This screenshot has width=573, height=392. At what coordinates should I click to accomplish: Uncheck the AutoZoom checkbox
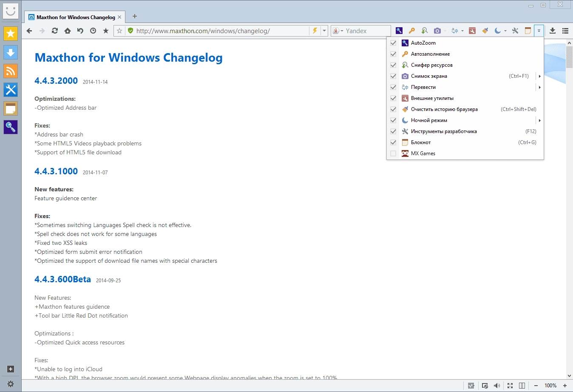click(393, 43)
